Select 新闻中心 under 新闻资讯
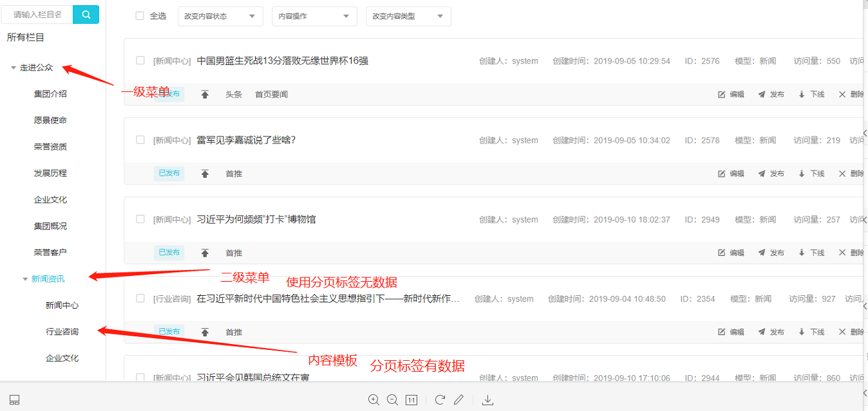 [62, 306]
